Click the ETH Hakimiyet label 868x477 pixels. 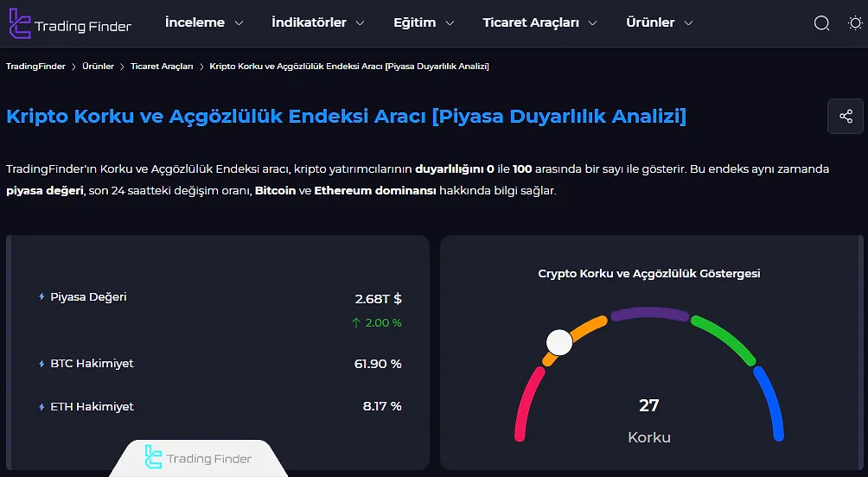pos(92,407)
